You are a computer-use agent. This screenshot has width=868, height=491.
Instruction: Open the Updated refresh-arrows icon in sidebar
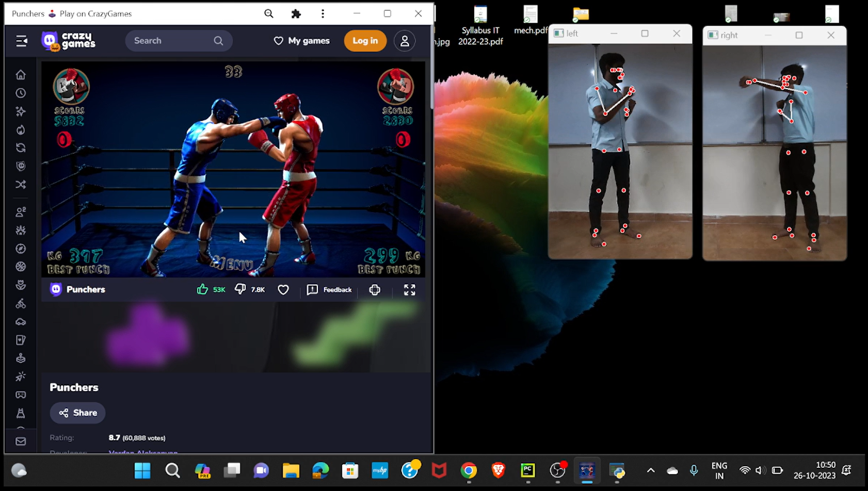point(21,148)
